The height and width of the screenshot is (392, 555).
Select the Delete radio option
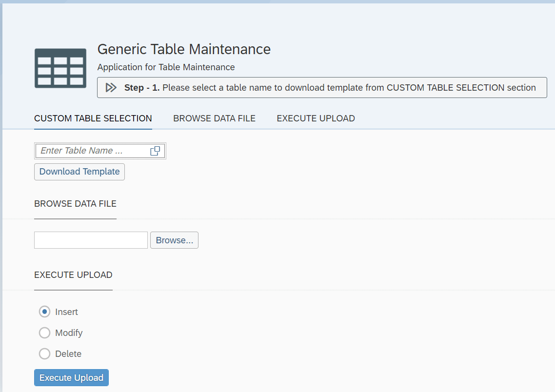click(44, 353)
